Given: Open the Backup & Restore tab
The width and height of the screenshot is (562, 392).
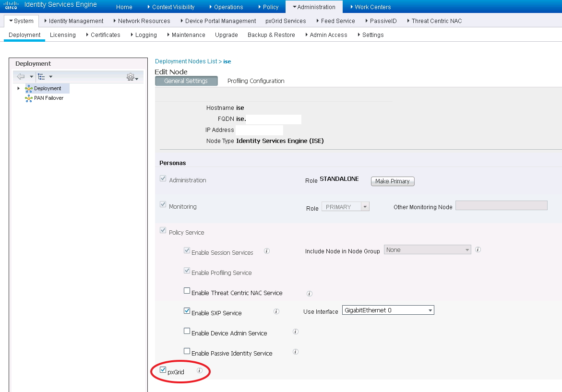Looking at the screenshot, I should 271,35.
